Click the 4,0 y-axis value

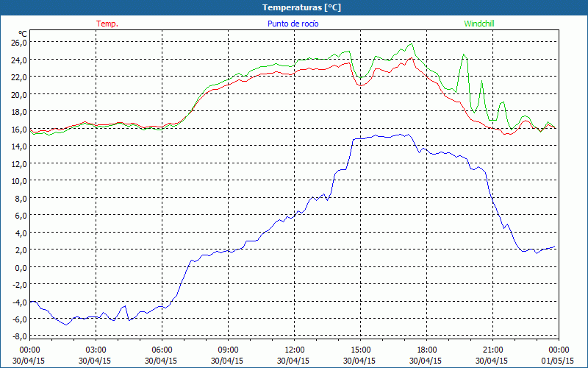pos(21,233)
